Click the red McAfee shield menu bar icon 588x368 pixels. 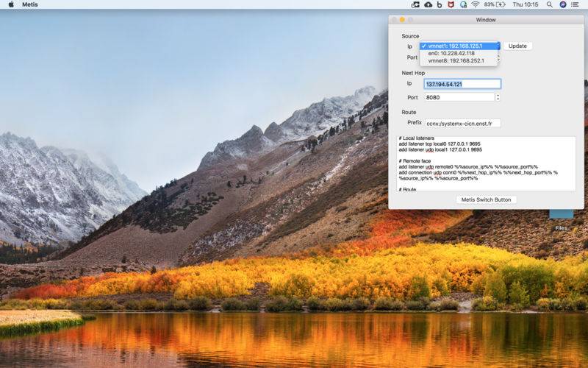[x=451, y=4]
